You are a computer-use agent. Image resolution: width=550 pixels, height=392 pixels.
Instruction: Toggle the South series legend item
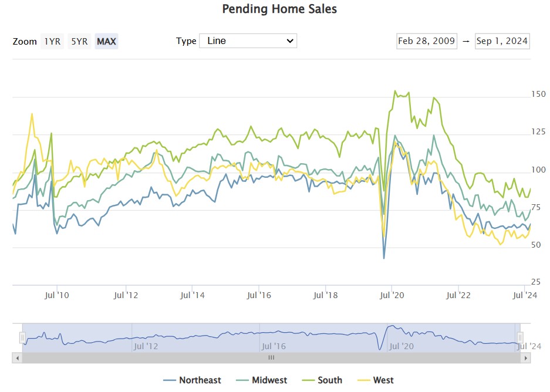tap(329, 380)
